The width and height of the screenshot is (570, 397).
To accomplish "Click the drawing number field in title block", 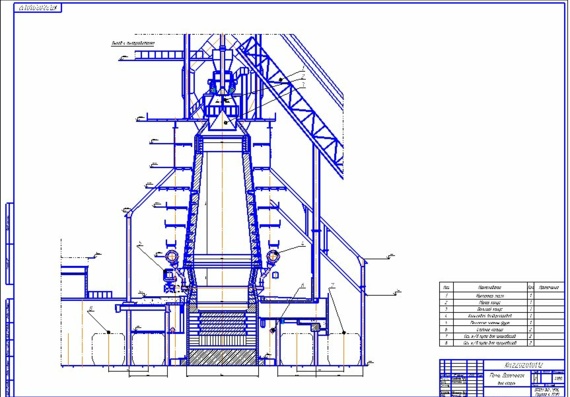I will click(x=524, y=365).
